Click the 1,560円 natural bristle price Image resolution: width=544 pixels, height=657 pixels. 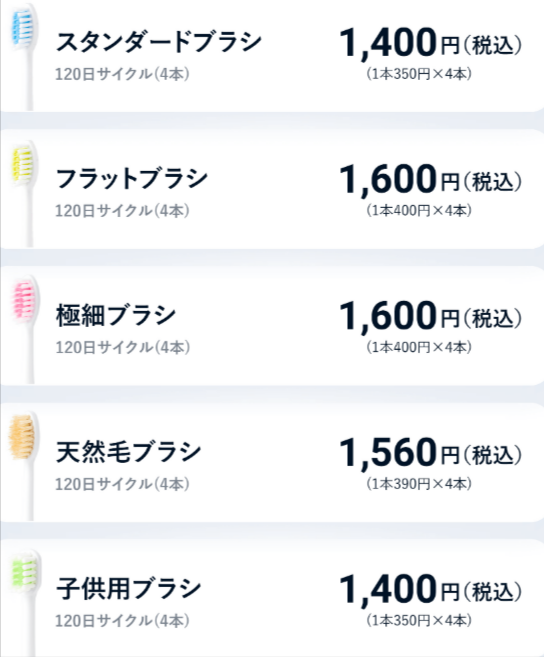point(430,453)
